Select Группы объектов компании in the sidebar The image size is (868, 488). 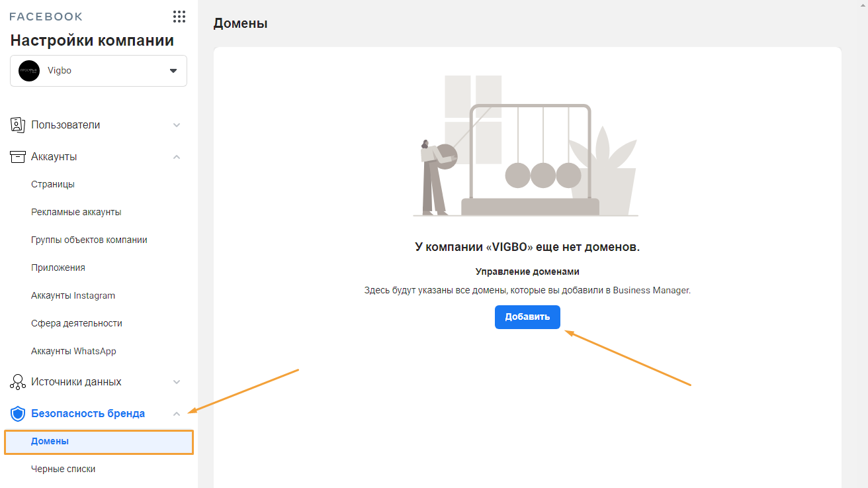coord(89,240)
